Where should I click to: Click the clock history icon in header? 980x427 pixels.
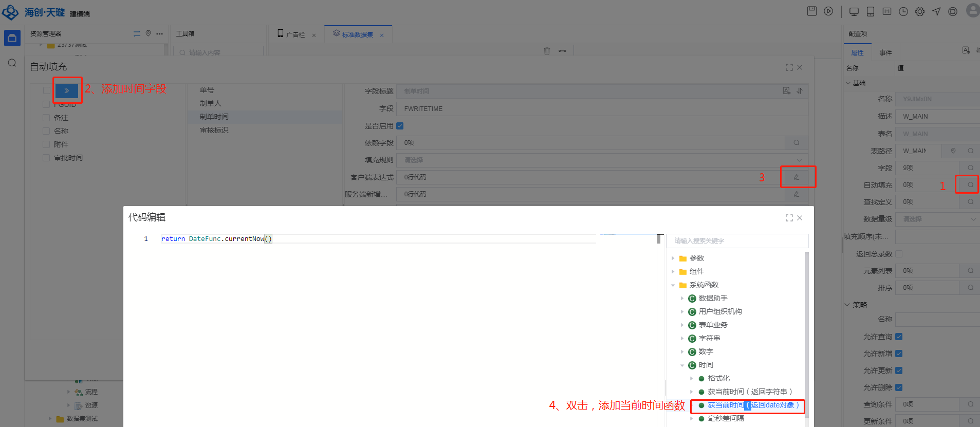pyautogui.click(x=903, y=11)
